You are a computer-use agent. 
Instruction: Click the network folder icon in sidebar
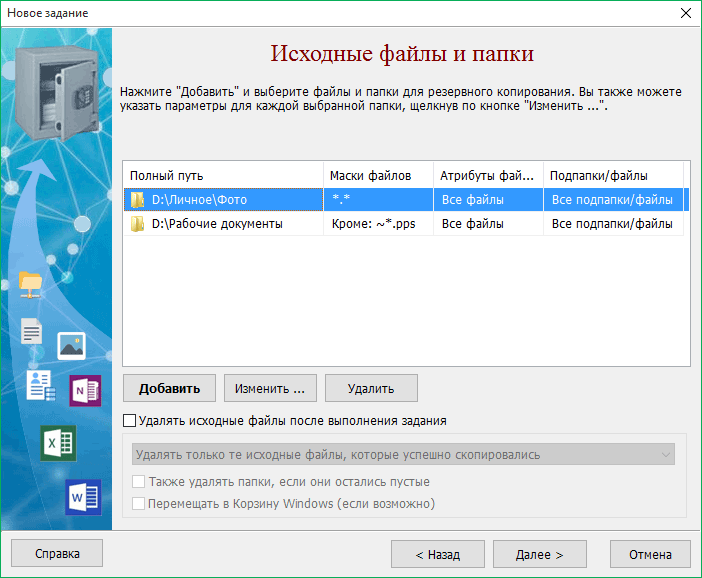[30, 285]
